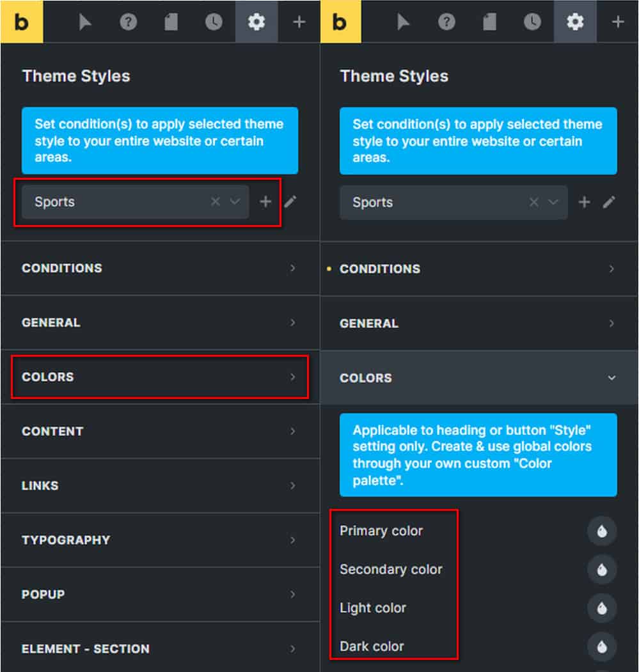
Task: Expand COLORS section in left panel
Action: click(159, 377)
